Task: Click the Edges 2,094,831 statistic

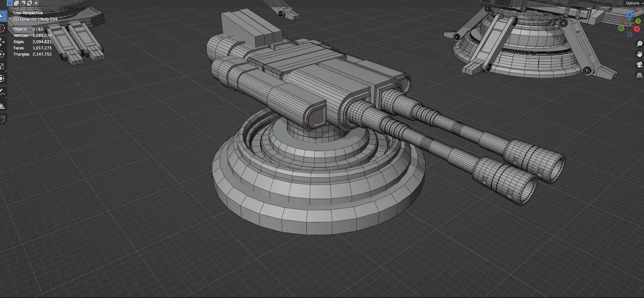Action: point(32,42)
